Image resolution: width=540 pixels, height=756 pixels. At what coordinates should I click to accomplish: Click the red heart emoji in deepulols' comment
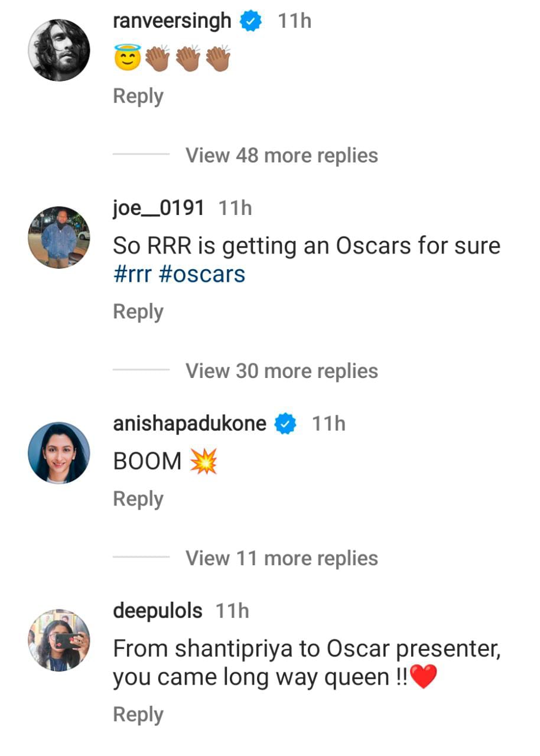424,677
